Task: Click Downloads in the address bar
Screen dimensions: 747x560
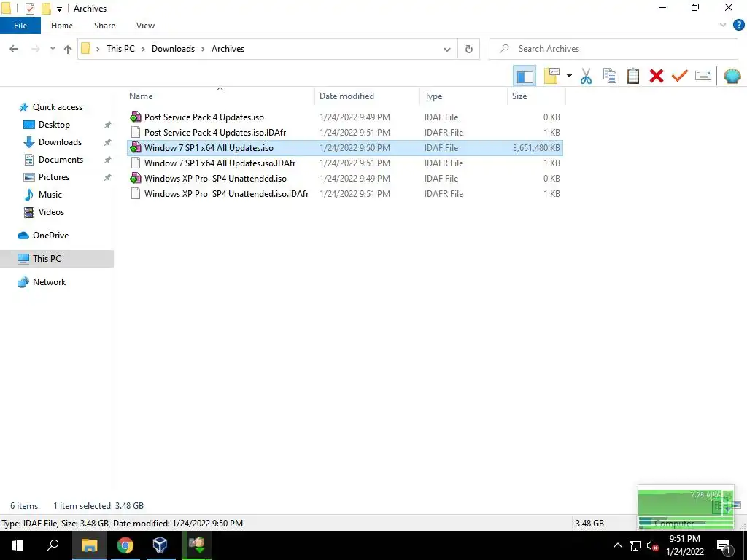Action: [x=173, y=49]
